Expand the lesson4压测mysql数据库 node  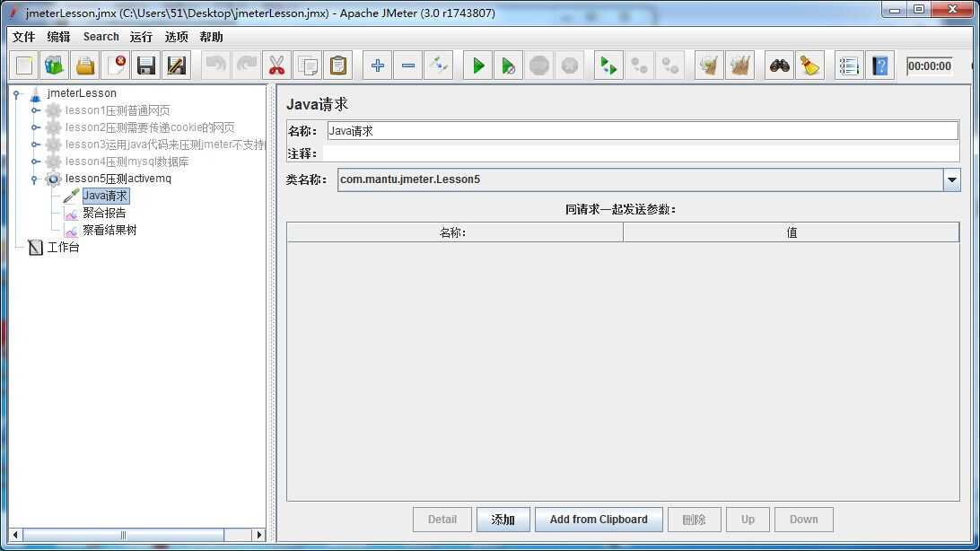point(36,162)
